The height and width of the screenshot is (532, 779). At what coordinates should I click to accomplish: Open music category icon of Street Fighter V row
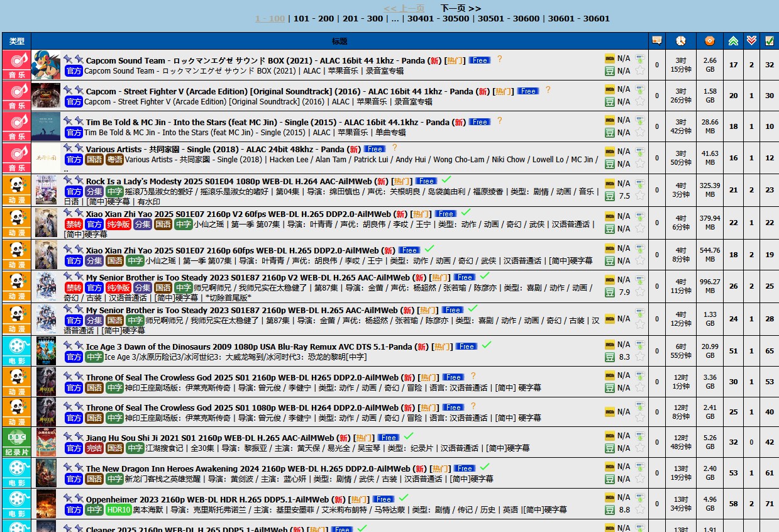(17, 96)
